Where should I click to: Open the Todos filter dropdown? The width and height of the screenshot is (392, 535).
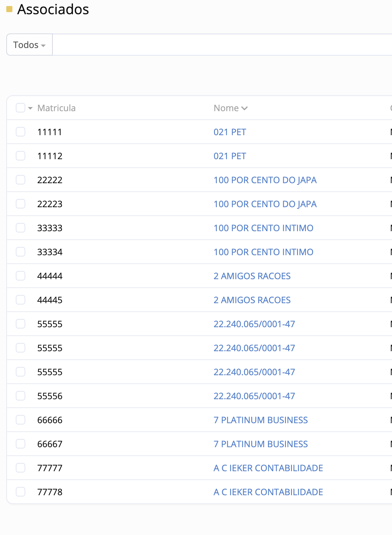tap(29, 45)
